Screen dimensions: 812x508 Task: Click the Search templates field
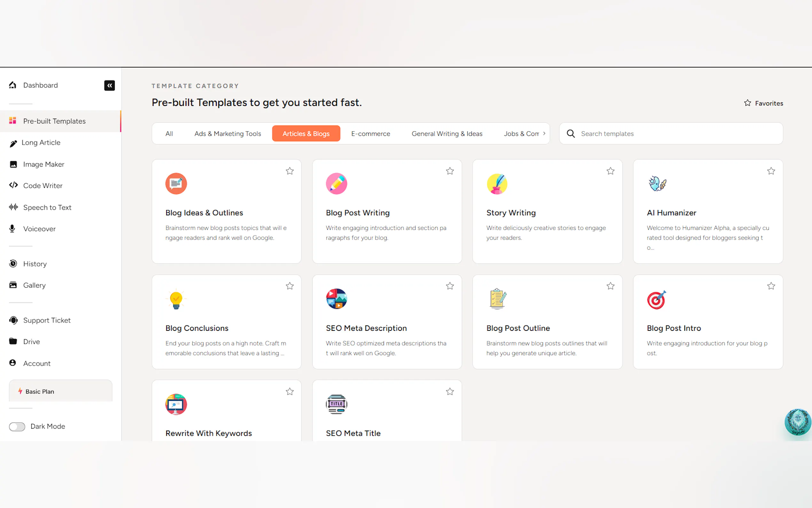pos(675,134)
